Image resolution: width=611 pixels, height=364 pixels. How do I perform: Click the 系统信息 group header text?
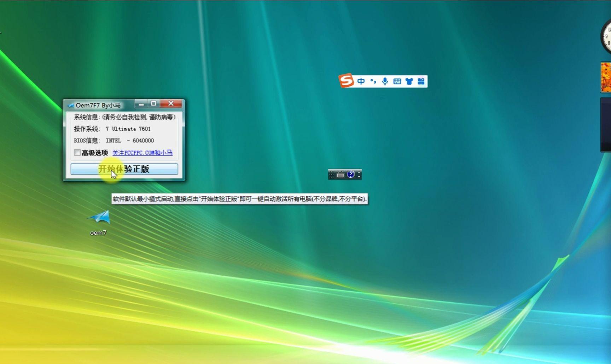124,117
